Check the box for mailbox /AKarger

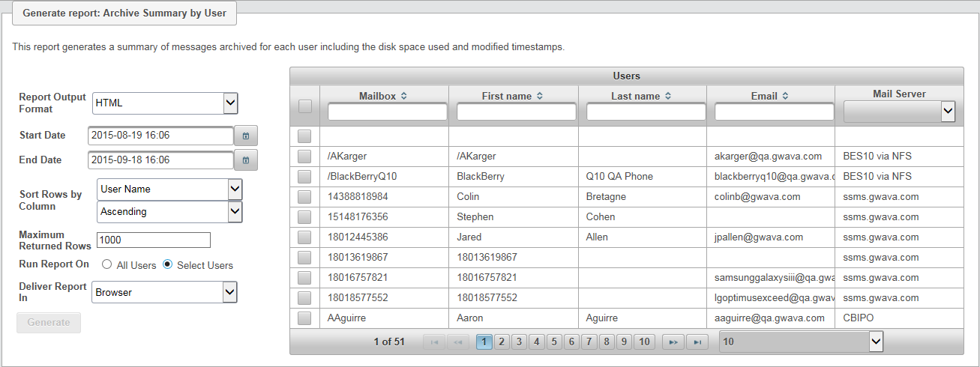pos(304,157)
